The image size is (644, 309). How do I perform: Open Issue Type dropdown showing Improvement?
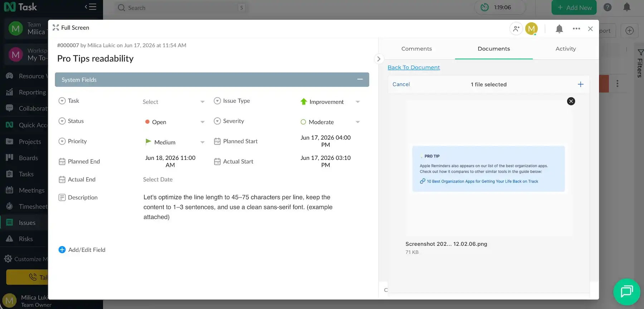coord(330,102)
